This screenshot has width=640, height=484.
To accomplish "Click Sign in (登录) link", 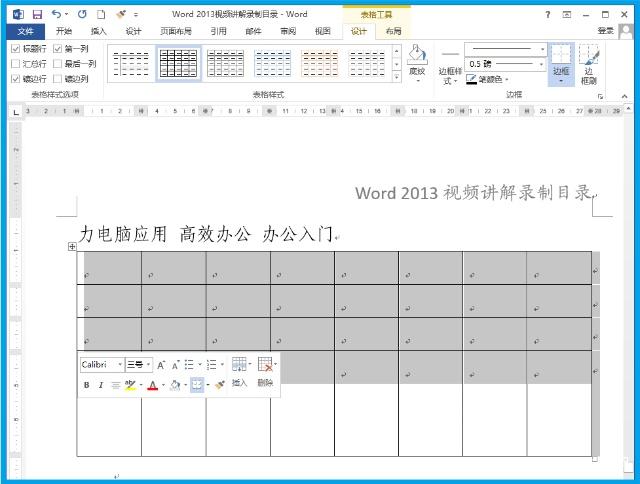I will [x=606, y=31].
